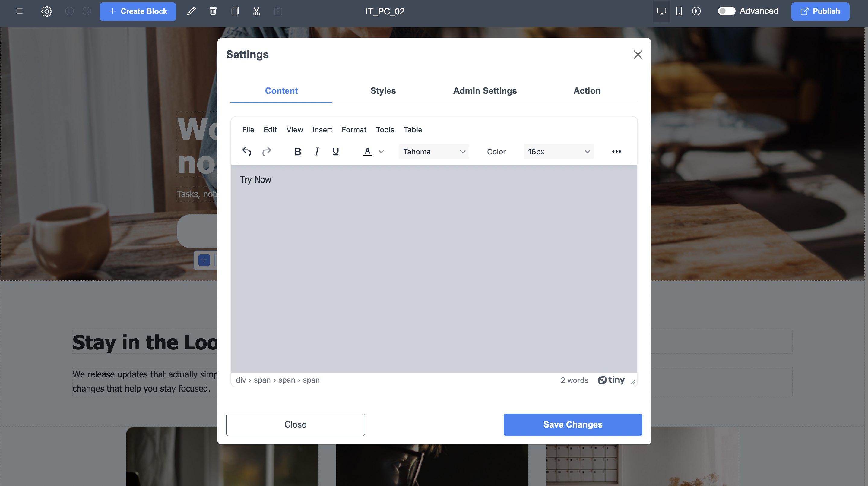This screenshot has width=868, height=486.
Task: Click the scissors cut icon
Action: coord(256,11)
